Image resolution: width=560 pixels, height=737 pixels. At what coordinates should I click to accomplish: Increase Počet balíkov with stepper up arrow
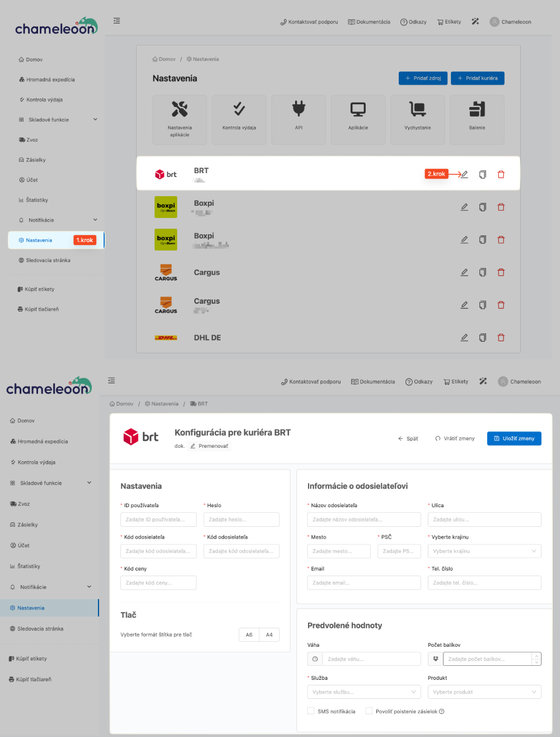536,656
